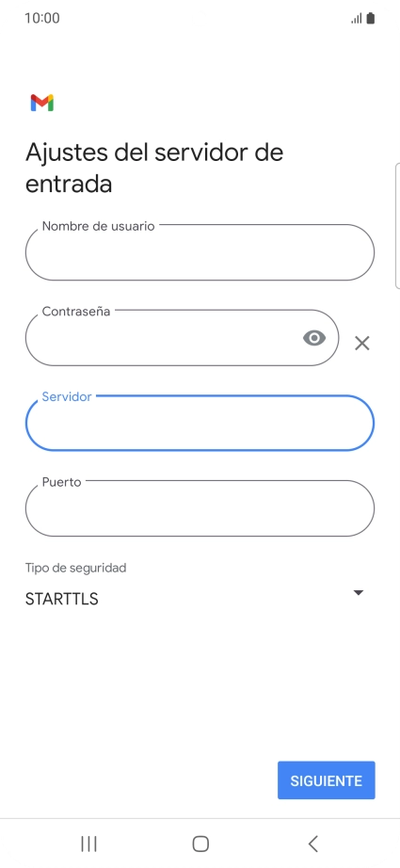Viewport: 400px width, 868px height.
Task: Clear the Contraseña field with X icon
Action: click(361, 344)
